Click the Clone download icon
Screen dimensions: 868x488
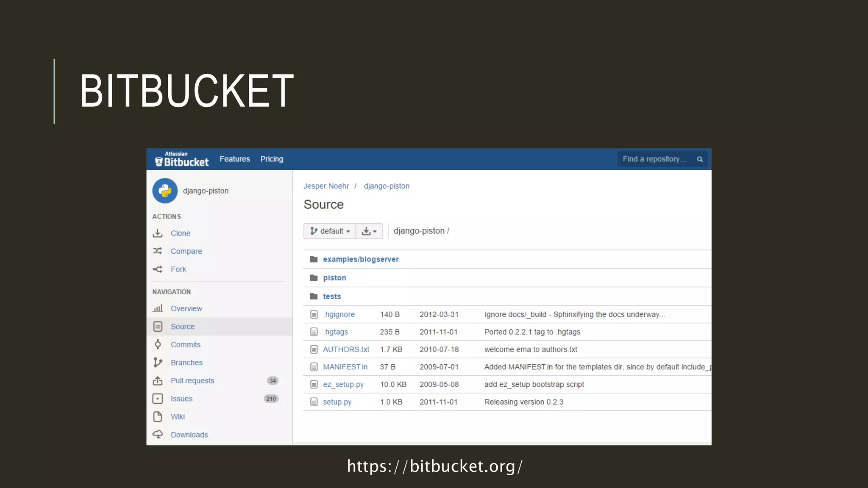(x=158, y=233)
